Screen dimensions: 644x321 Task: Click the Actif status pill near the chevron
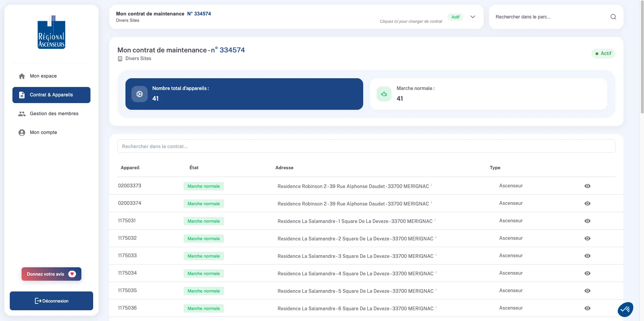(455, 17)
